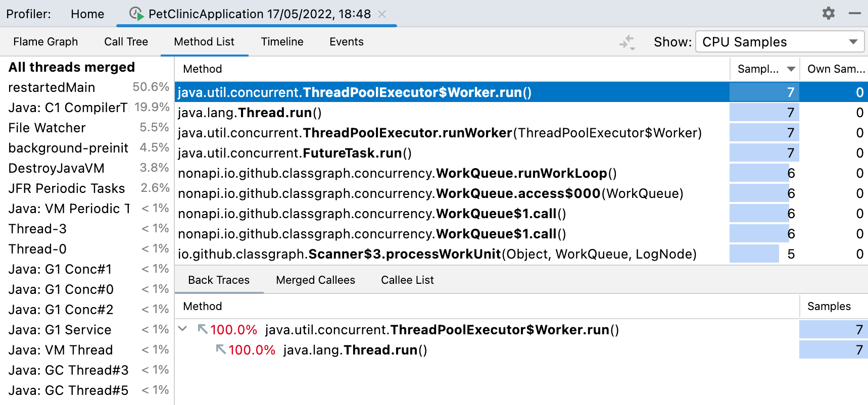Select the Scanner$3.processWorkUnit method row

(521, 254)
